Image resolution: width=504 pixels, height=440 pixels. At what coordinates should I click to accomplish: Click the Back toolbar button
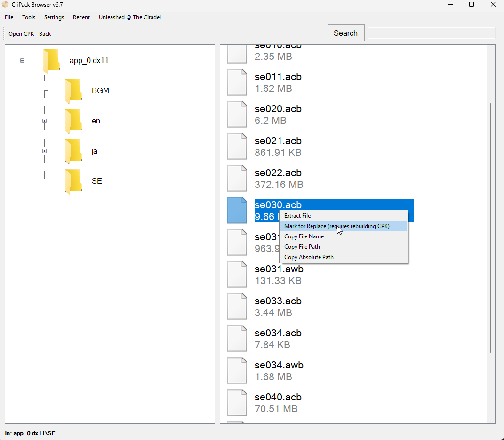45,34
